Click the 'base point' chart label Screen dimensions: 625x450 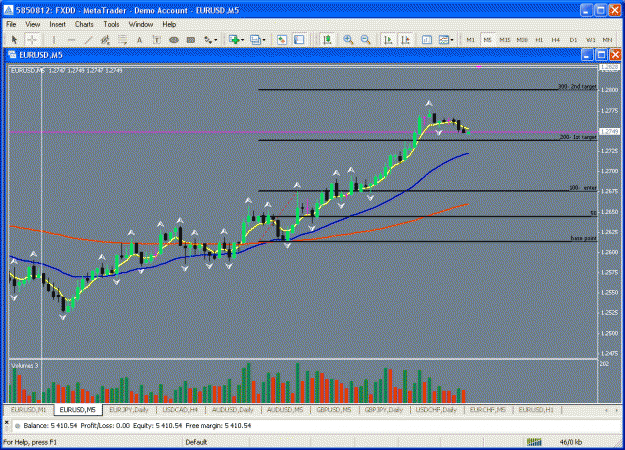click(x=584, y=238)
